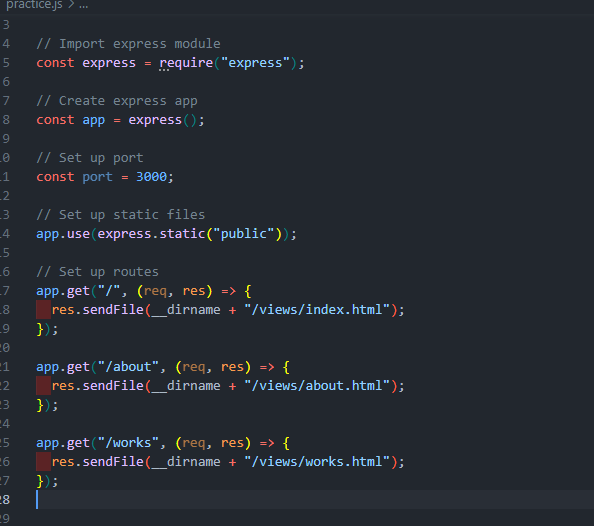Click comment "// Set up static files"
Image resolution: width=594 pixels, height=526 pixels.
pyautogui.click(x=120, y=215)
